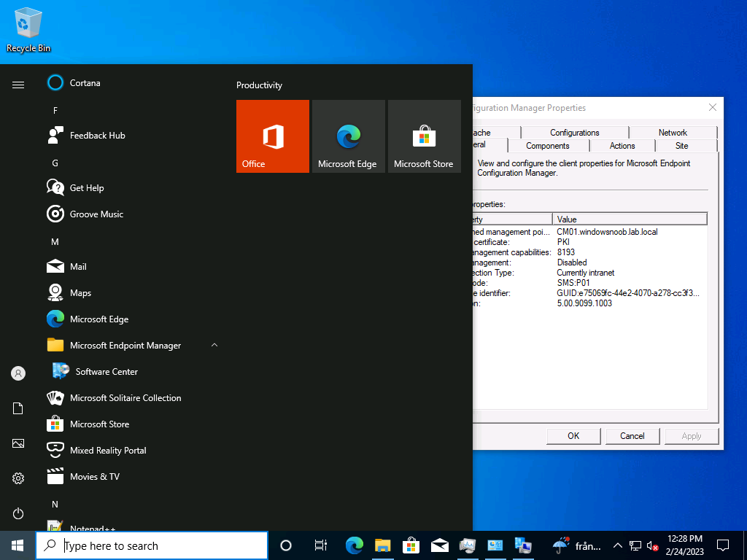Open Settings gear in Start sidebar
The image size is (747, 560).
18,478
